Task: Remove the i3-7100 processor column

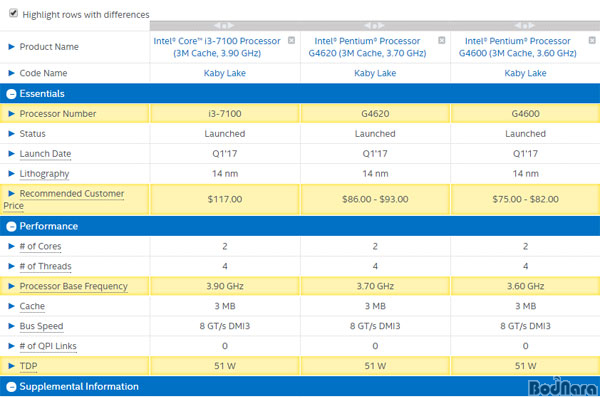Action: [x=292, y=40]
